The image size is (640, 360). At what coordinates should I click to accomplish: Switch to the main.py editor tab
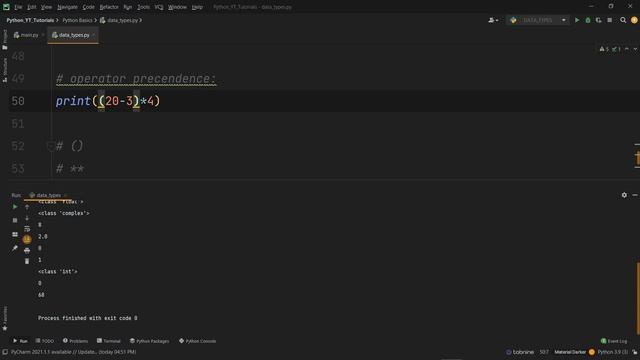(x=27, y=35)
